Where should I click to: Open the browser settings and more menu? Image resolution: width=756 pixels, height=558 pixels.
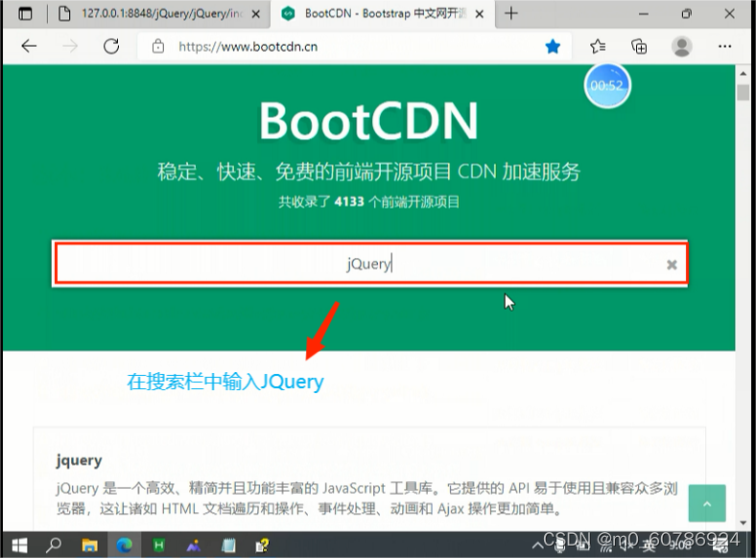pos(724,46)
